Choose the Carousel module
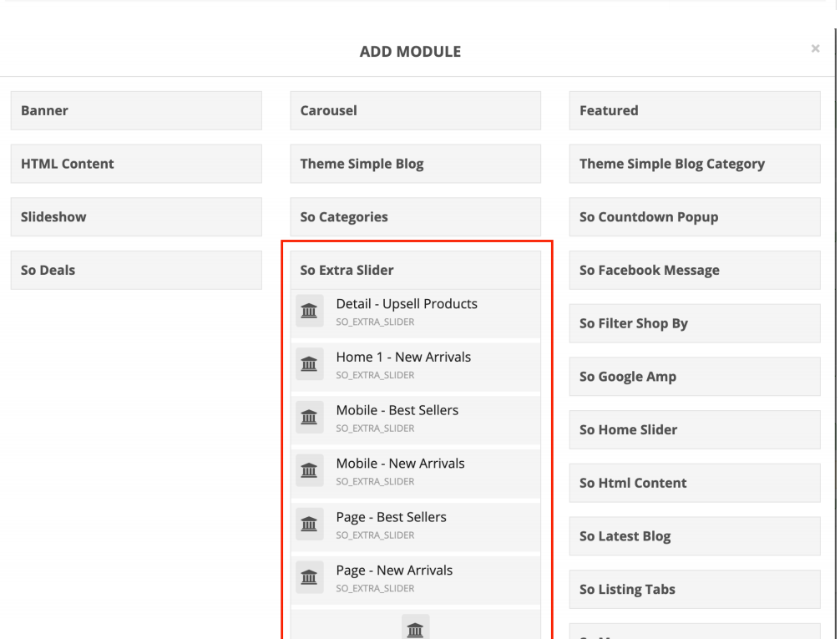This screenshot has height=639, width=840. 415,110
